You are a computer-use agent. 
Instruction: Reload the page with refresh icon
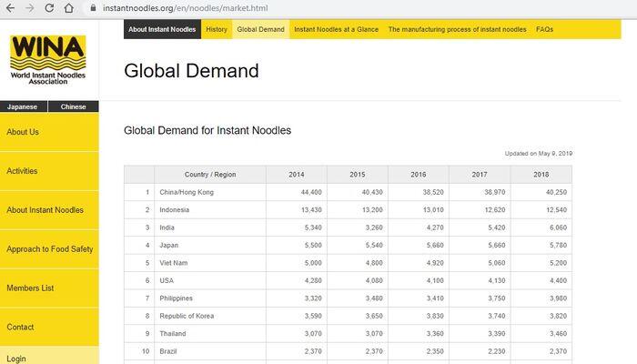point(49,7)
